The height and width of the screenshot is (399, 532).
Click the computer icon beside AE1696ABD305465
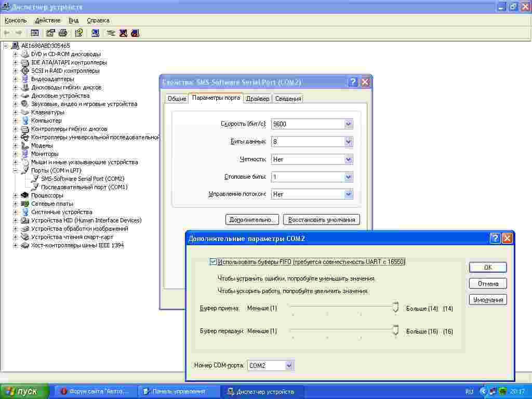[x=16, y=46]
